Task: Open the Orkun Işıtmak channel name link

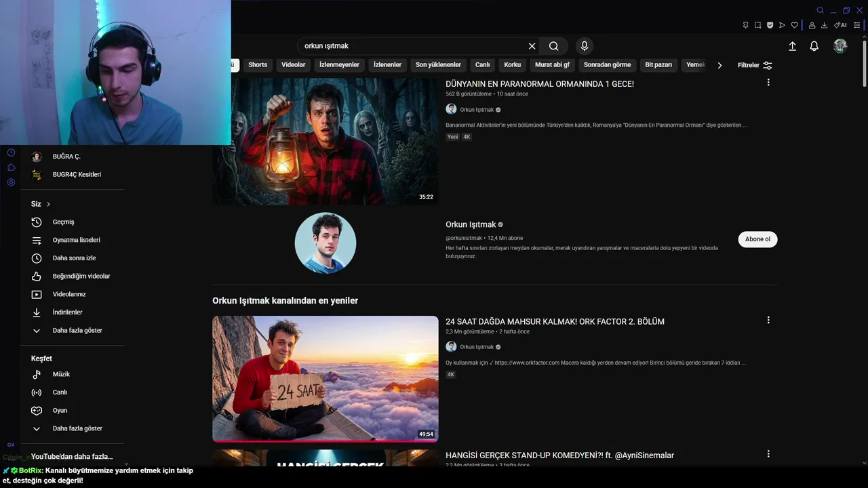Action: (471, 225)
